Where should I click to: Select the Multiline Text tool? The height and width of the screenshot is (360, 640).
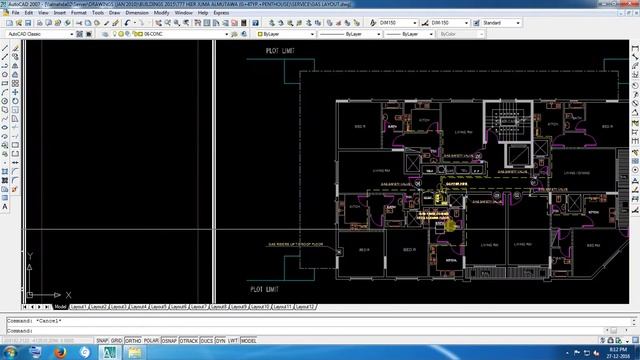click(x=5, y=207)
